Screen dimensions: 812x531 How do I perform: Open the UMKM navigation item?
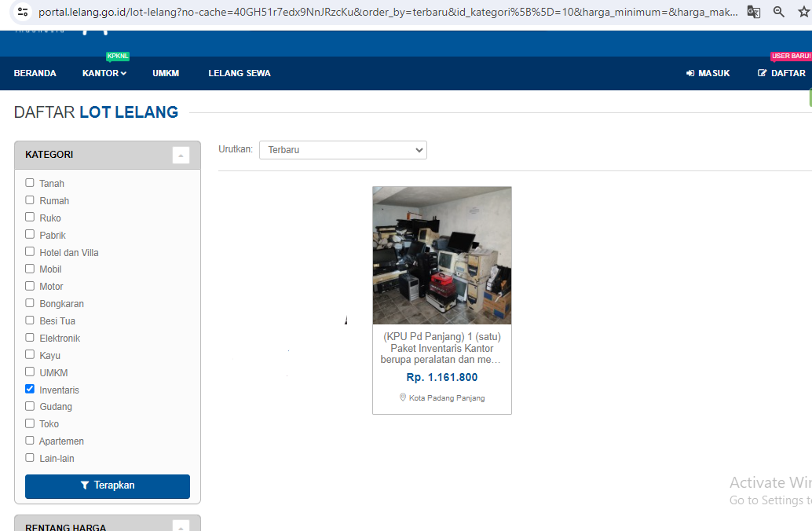pos(166,73)
